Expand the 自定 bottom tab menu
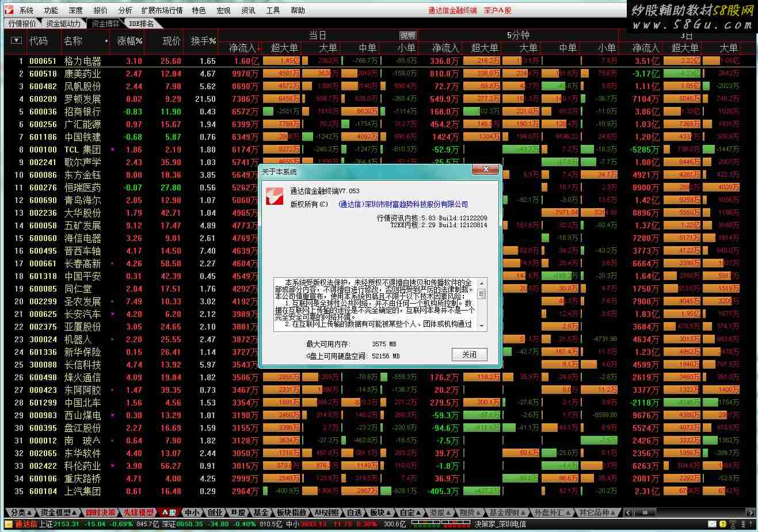 pyautogui.click(x=410, y=512)
